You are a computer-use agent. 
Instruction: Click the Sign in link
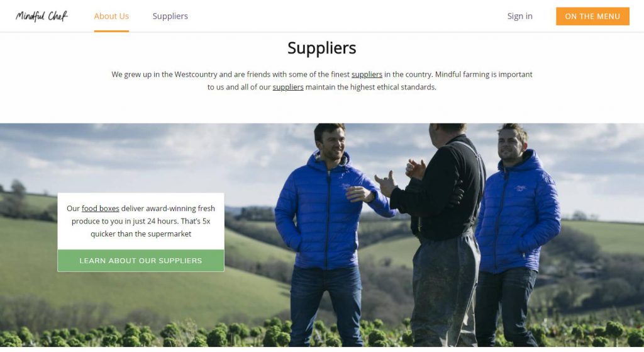[519, 16]
